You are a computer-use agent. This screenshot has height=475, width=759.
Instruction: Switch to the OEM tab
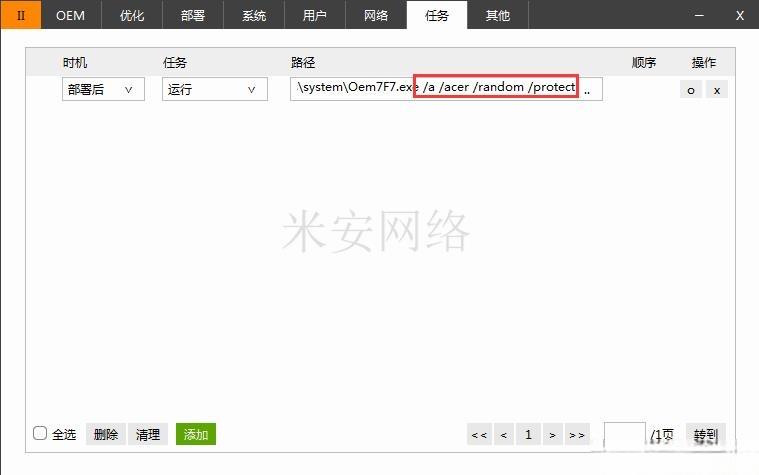(x=71, y=15)
